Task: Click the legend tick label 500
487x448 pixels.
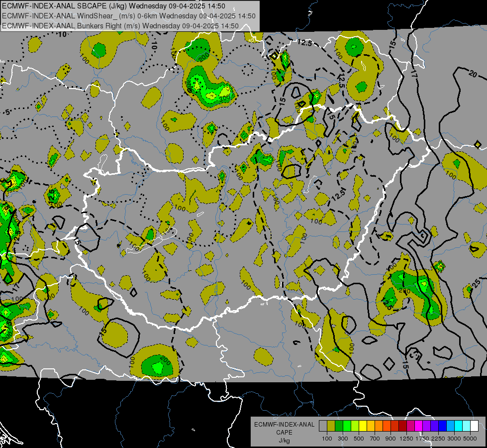Action: (359, 439)
